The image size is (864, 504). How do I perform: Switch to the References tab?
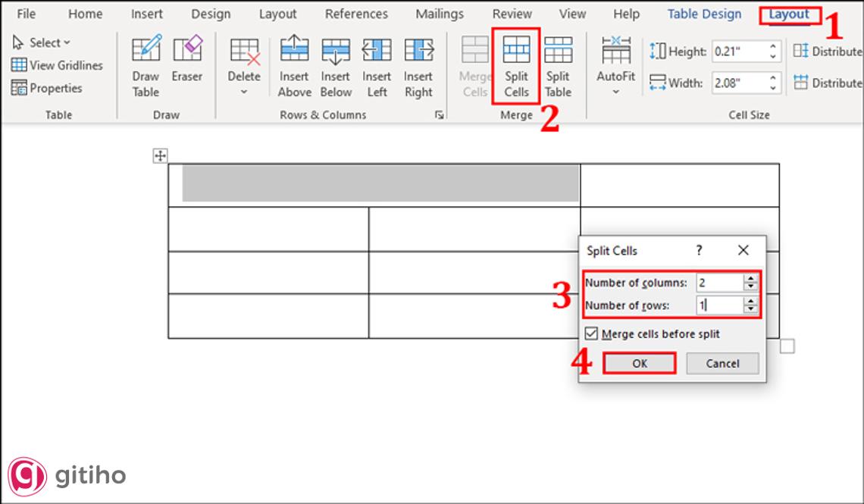tap(356, 14)
